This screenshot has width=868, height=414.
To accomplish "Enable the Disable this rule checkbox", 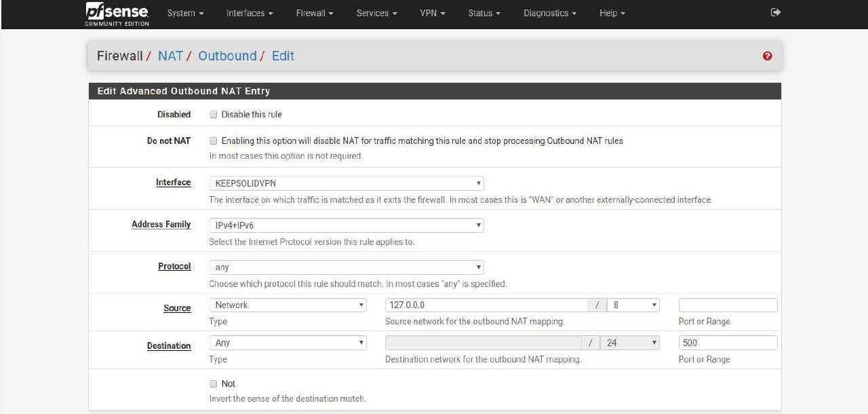I will pyautogui.click(x=214, y=115).
